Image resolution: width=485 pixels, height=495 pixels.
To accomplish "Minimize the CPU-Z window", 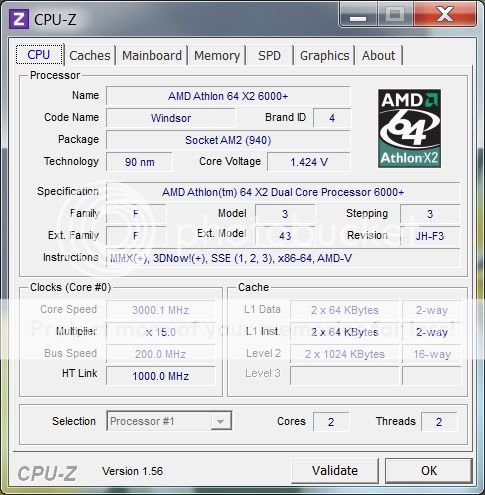I will [358, 15].
